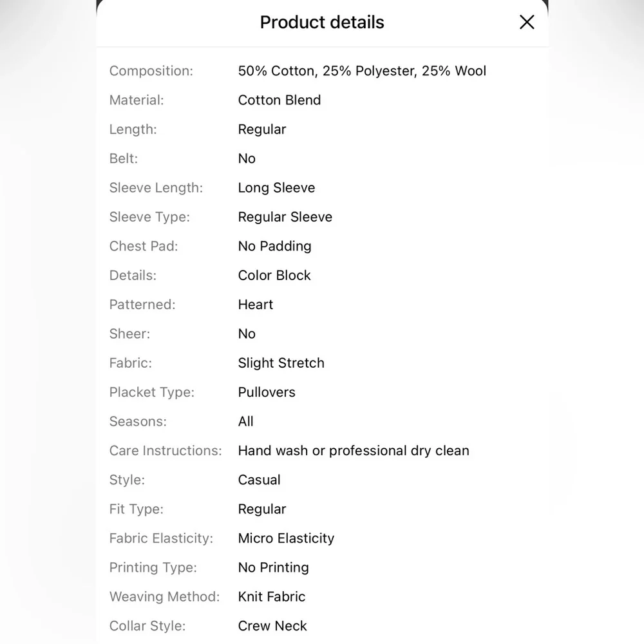The width and height of the screenshot is (644, 644).
Task: Click the Crew Neck collar value
Action: [x=272, y=626]
